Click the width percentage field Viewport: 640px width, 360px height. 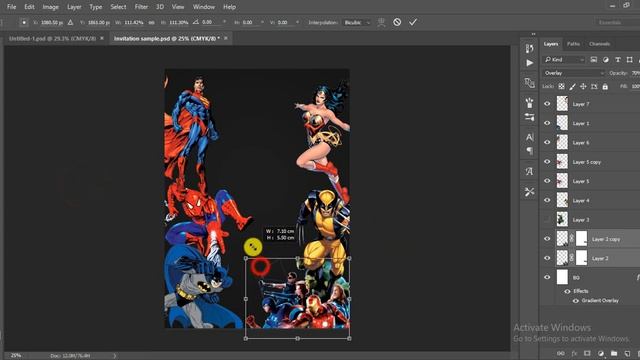point(133,22)
